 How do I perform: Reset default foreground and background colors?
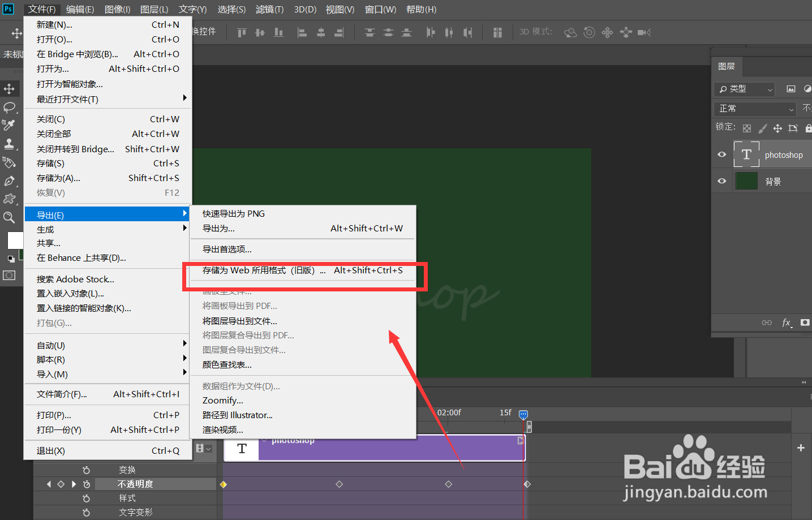(x=11, y=259)
